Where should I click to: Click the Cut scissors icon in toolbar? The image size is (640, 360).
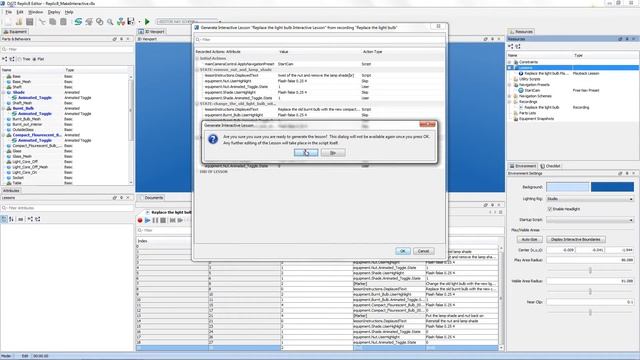(42, 22)
